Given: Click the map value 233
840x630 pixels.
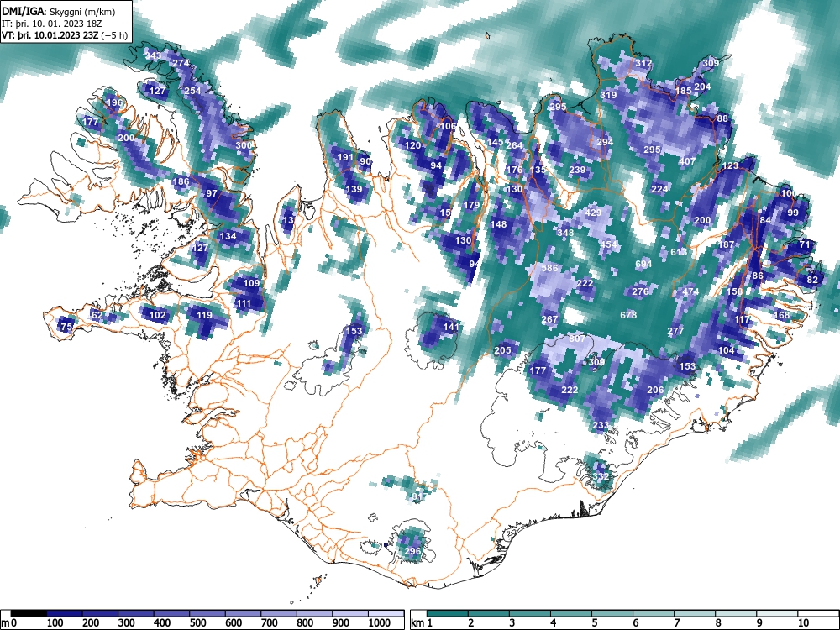Looking at the screenshot, I should click(x=601, y=425).
